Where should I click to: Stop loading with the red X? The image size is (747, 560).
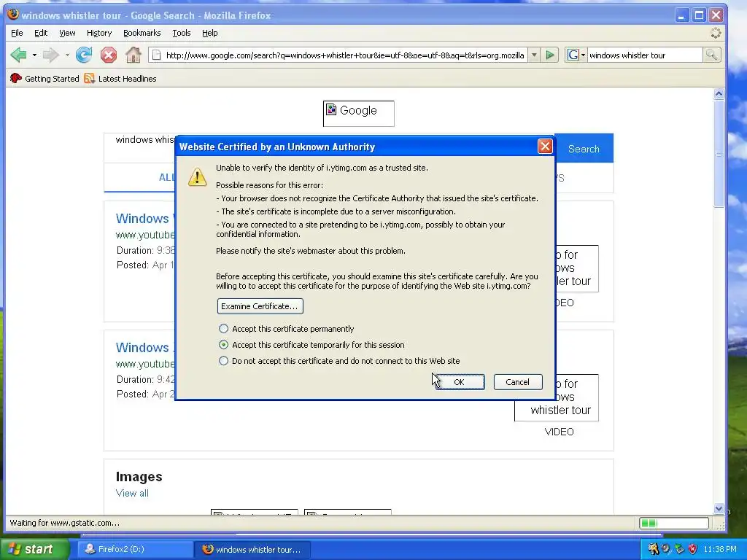[x=109, y=55]
